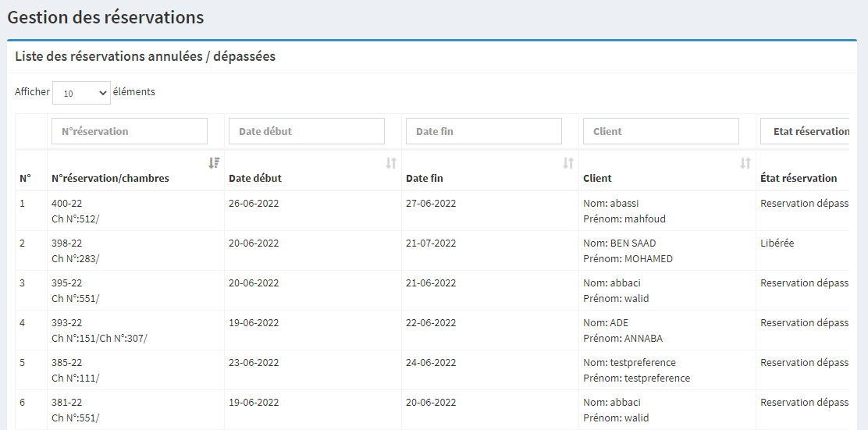Open the Etat réservation filter box
868x430 pixels.
tap(804, 131)
